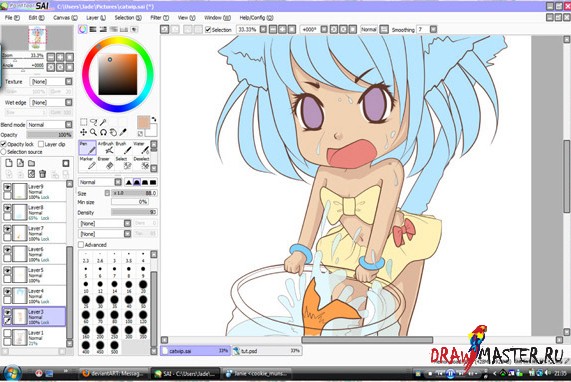Select the eyedropper color picker tool
The image size is (571, 382).
pos(123,132)
